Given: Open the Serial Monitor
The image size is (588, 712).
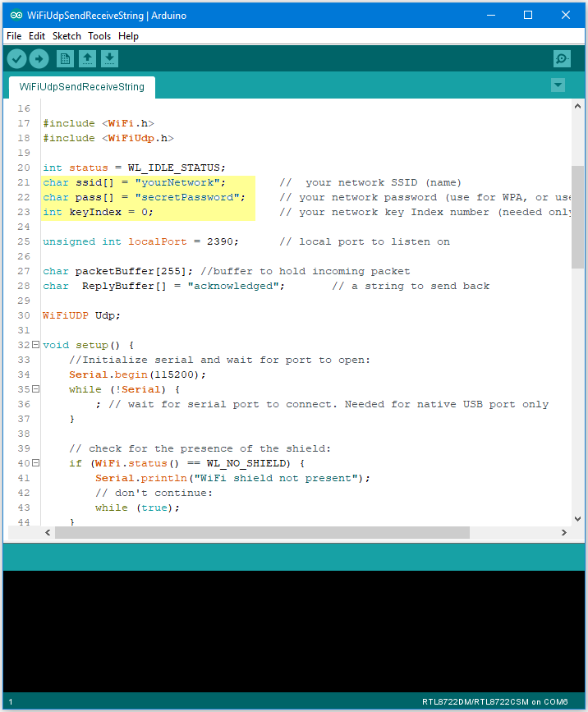Looking at the screenshot, I should click(562, 59).
